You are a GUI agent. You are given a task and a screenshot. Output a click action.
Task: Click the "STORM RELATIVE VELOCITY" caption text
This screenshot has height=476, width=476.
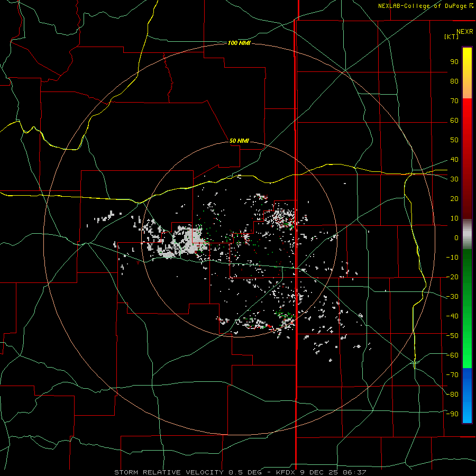(169, 472)
